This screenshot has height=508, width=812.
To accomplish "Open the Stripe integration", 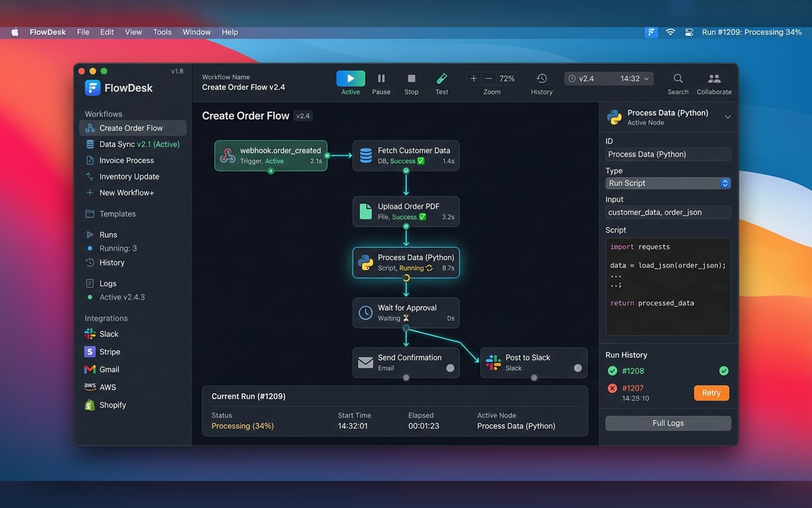I will click(x=102, y=352).
